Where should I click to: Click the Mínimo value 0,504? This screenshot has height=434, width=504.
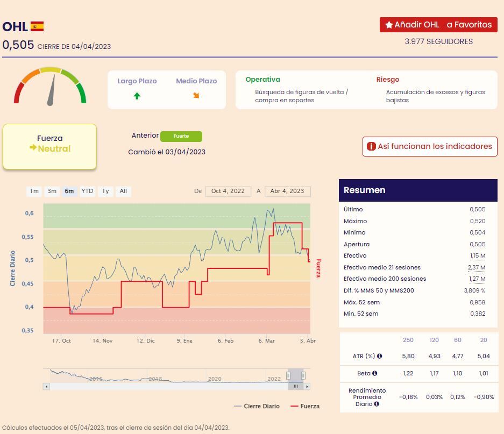(477, 232)
